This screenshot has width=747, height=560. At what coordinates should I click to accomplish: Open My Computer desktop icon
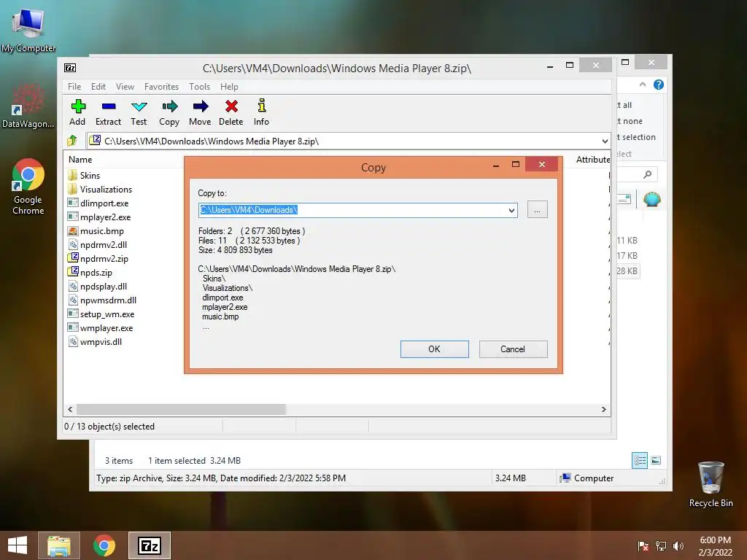(28, 31)
